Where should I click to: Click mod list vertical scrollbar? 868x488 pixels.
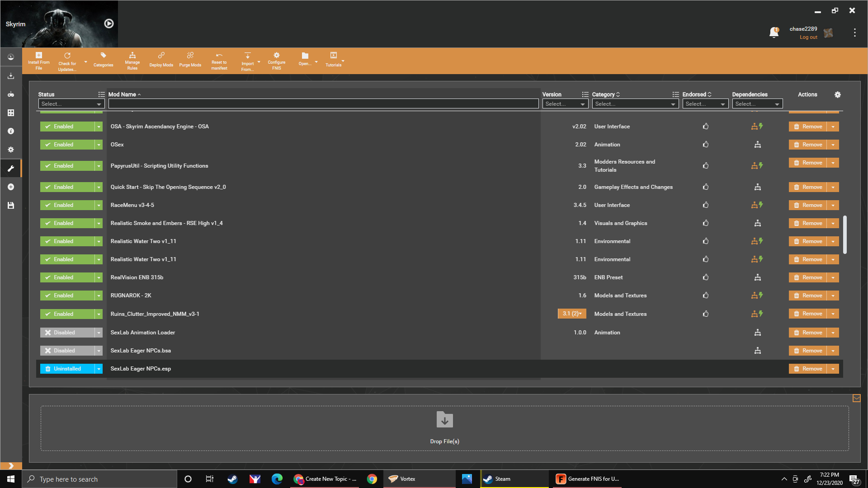click(x=844, y=235)
